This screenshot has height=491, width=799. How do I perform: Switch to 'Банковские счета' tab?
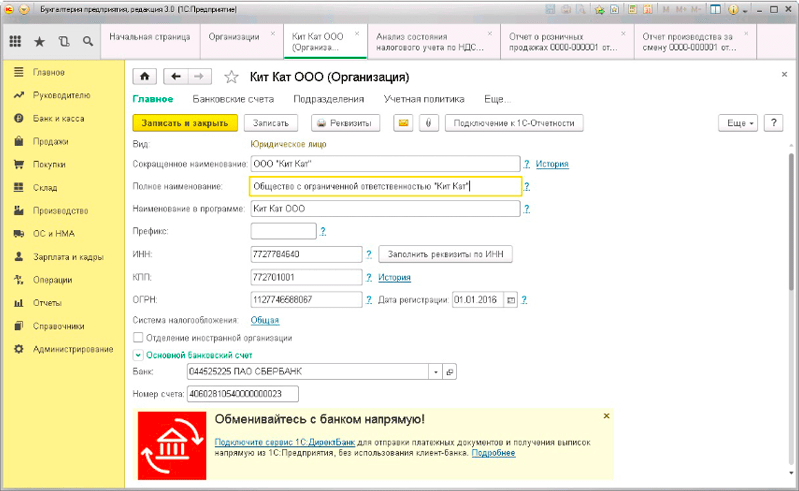click(x=233, y=100)
